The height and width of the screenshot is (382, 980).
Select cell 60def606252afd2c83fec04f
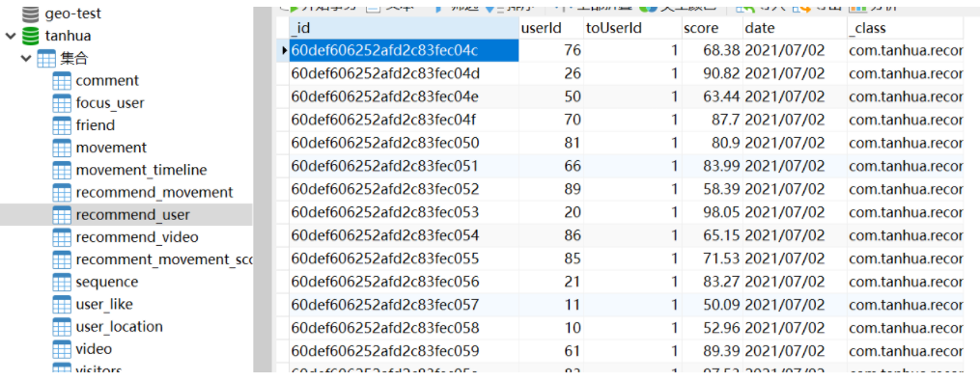(404, 120)
